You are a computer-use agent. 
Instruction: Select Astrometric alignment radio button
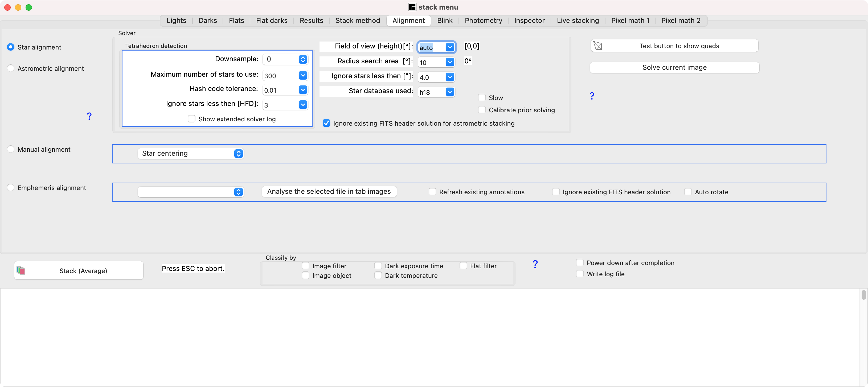click(x=11, y=68)
